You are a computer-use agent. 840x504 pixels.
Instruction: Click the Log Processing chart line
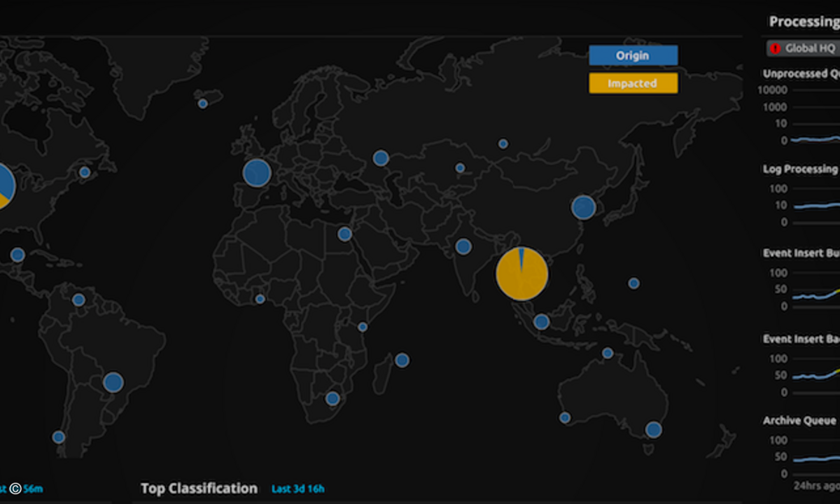(816, 205)
